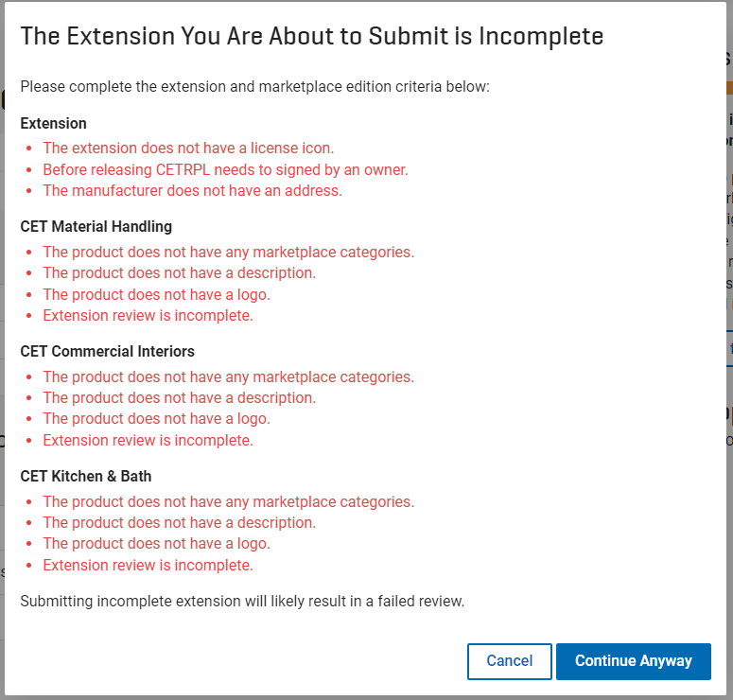Screen dimensions: 733x700
Task: Click missing logo error under CET Material Handling
Action: [x=157, y=295]
